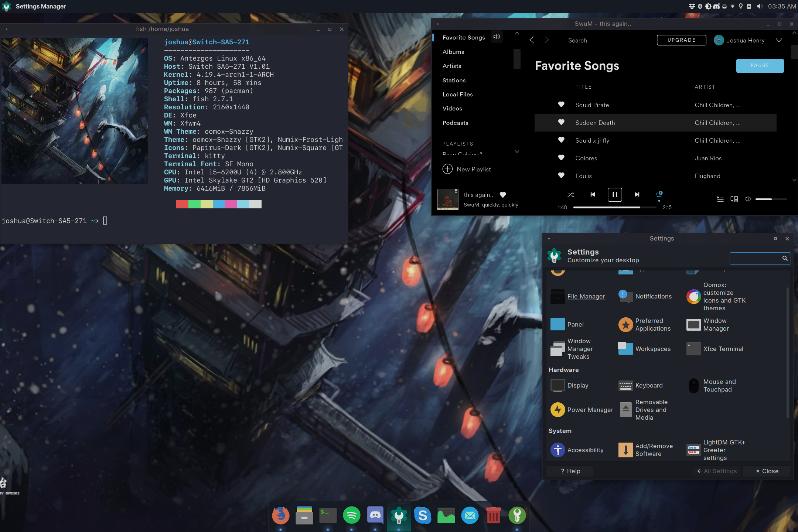Click the sidebar scroll-up chevron

(x=517, y=33)
